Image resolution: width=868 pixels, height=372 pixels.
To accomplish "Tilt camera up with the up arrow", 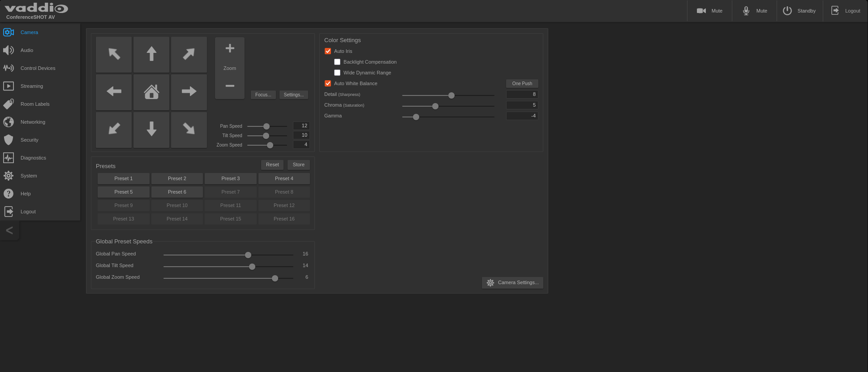I will pos(151,55).
